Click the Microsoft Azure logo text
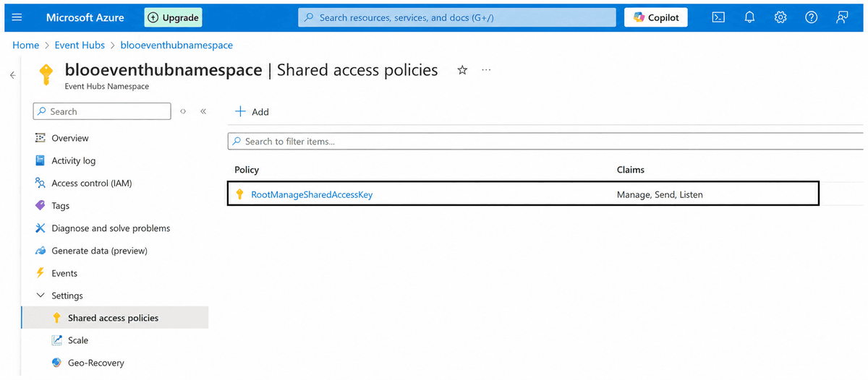The width and height of the screenshot is (868, 380). pos(85,17)
